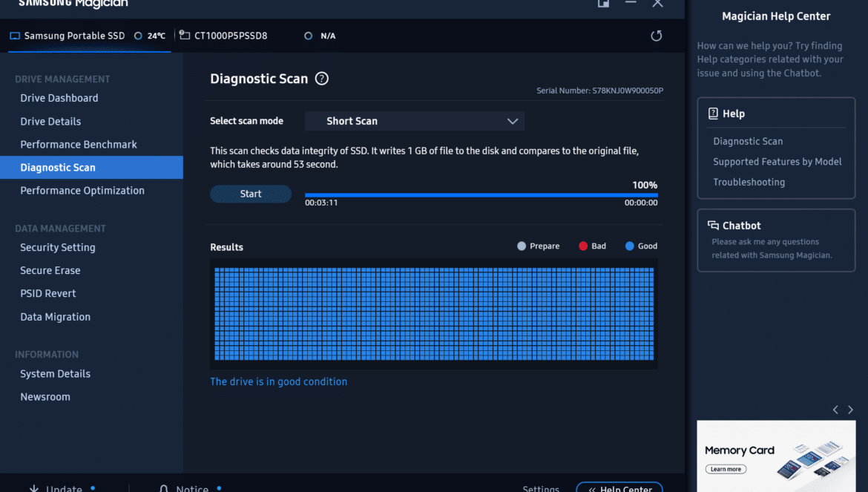
Task: Click the temperature indicator circle next to 24°C
Action: coord(139,36)
